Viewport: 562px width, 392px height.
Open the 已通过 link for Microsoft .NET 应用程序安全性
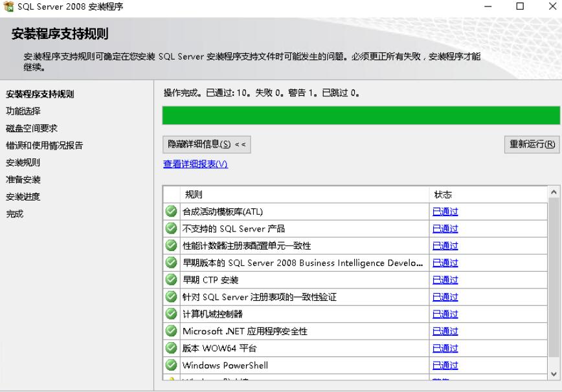[445, 331]
